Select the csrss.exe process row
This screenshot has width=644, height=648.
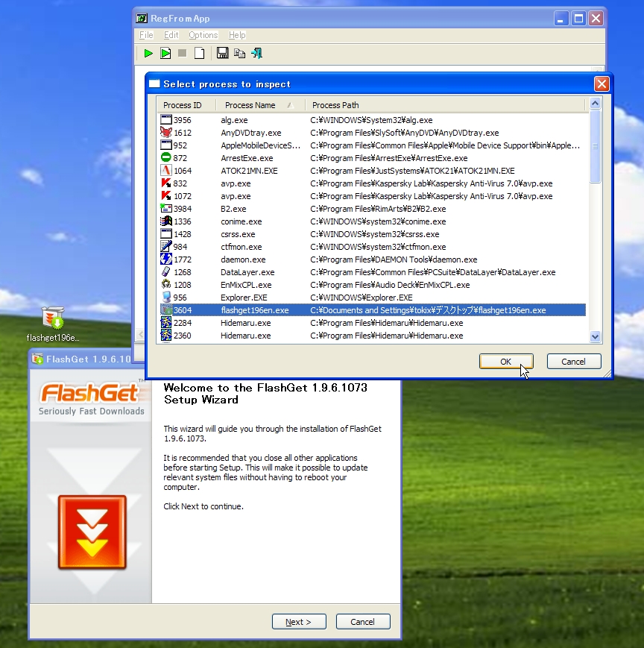pos(373,234)
